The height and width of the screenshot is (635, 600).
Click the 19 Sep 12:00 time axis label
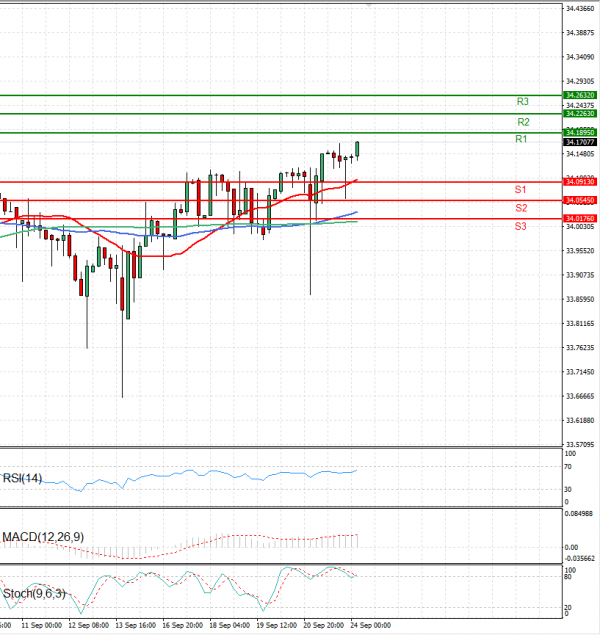277,625
